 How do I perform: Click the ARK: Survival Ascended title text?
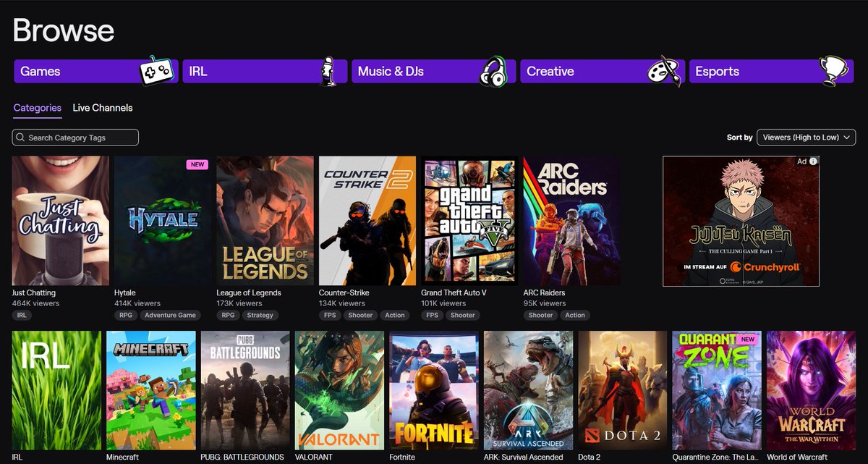pos(524,457)
